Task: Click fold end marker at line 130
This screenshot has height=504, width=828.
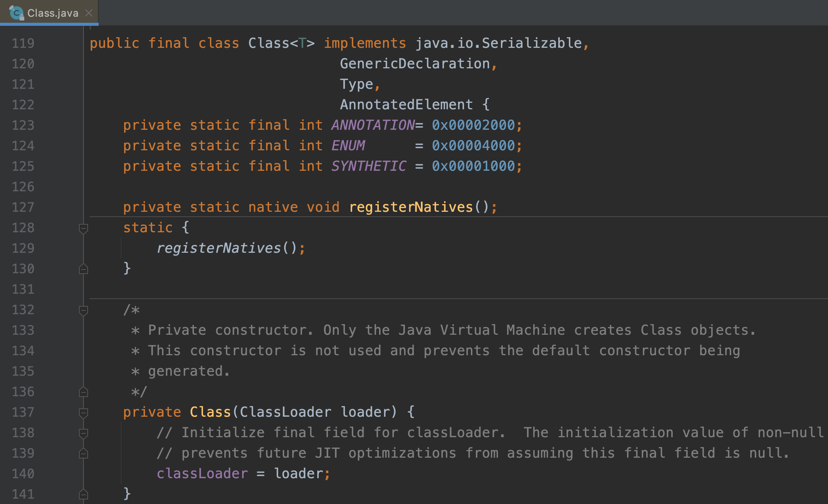Action: pyautogui.click(x=83, y=269)
